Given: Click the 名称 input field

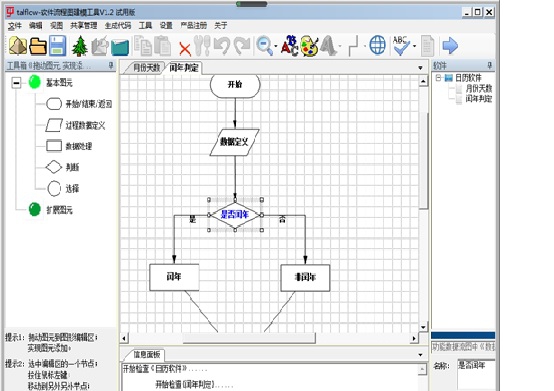Looking at the screenshot, I should [x=476, y=374].
